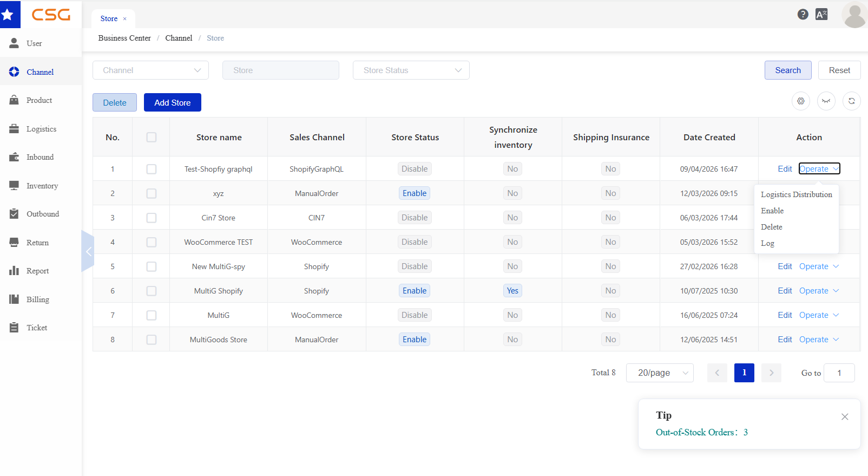Image resolution: width=868 pixels, height=476 pixels.
Task: Click the Add Store button
Action: pyautogui.click(x=173, y=102)
